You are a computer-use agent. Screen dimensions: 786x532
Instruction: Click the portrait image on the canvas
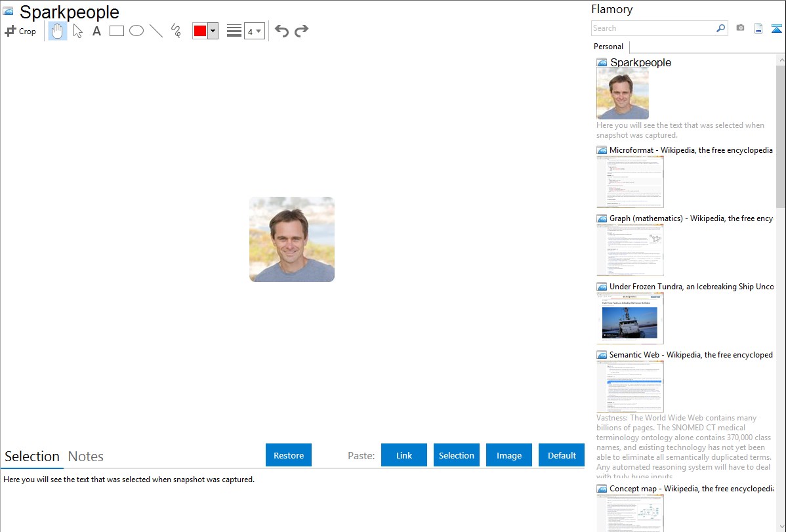click(292, 239)
